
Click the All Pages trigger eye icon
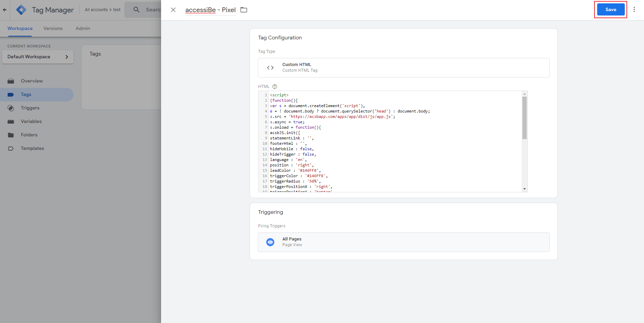270,242
